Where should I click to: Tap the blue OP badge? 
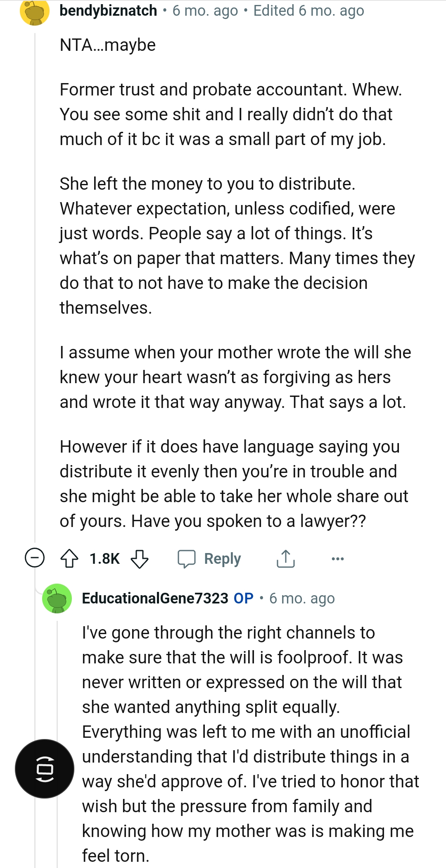(243, 598)
